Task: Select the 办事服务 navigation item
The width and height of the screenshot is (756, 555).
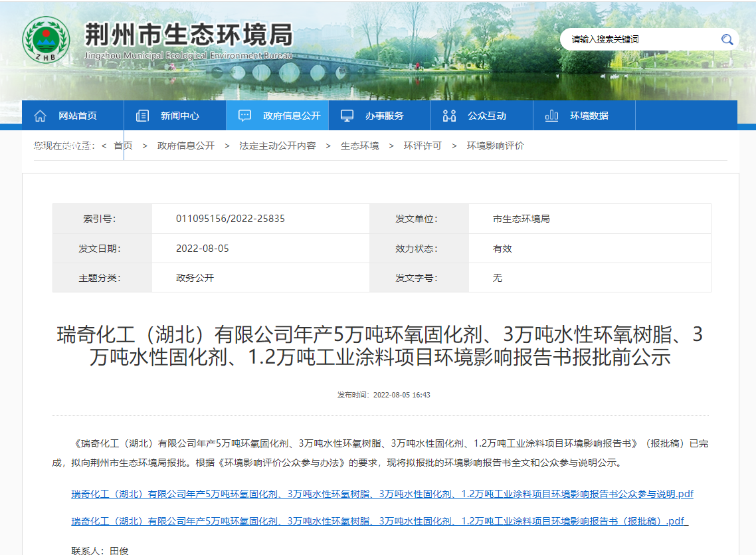Action: pyautogui.click(x=384, y=116)
